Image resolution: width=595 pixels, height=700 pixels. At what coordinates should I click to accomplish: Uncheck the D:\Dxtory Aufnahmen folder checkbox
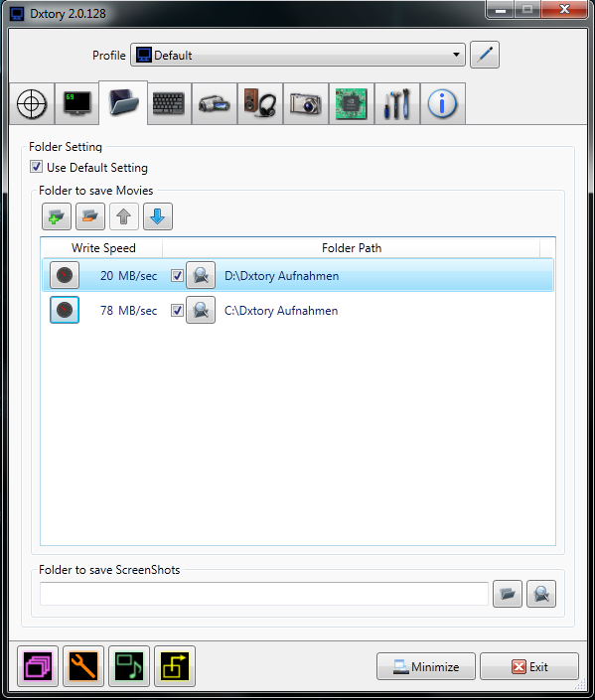pyautogui.click(x=178, y=275)
